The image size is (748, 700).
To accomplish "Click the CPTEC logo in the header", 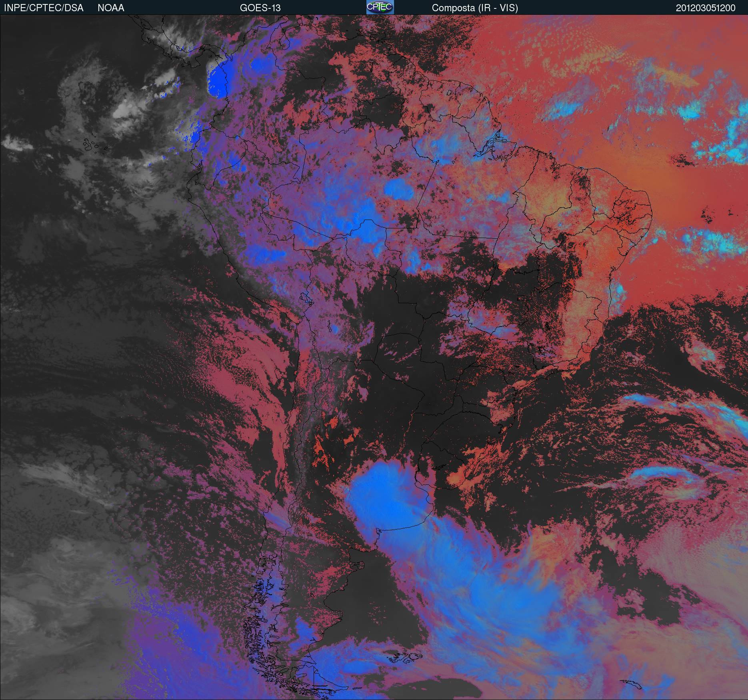I will tap(380, 7).
